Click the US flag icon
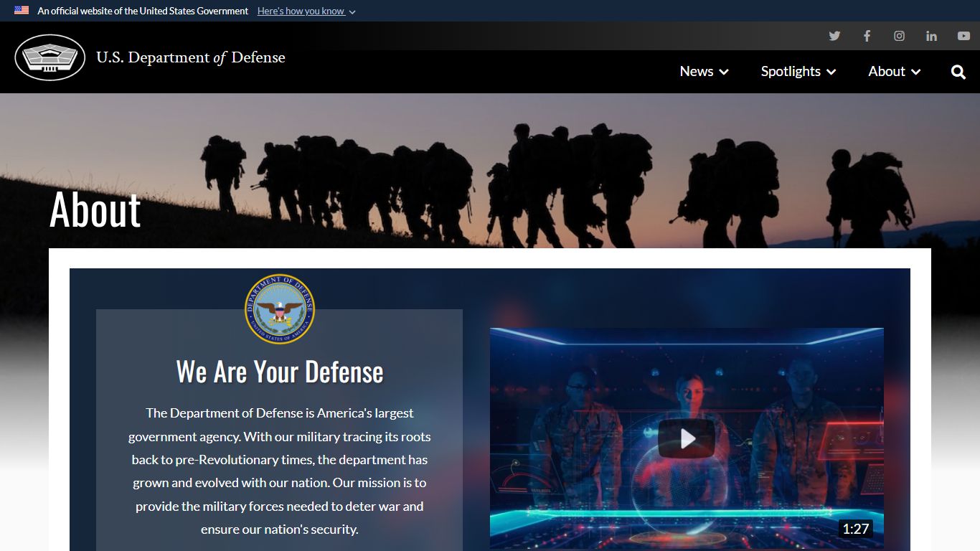The width and height of the screenshot is (980, 551). pyautogui.click(x=22, y=11)
